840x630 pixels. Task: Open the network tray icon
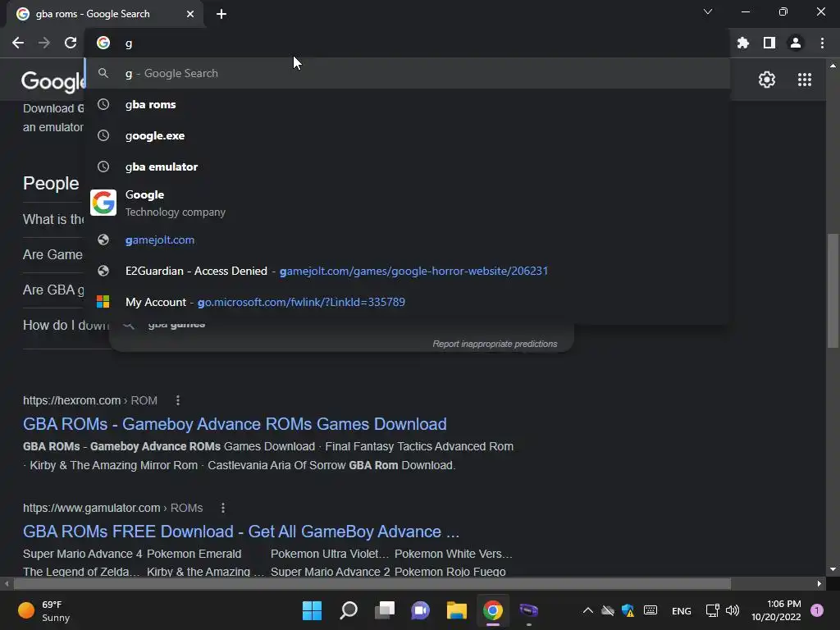712,610
